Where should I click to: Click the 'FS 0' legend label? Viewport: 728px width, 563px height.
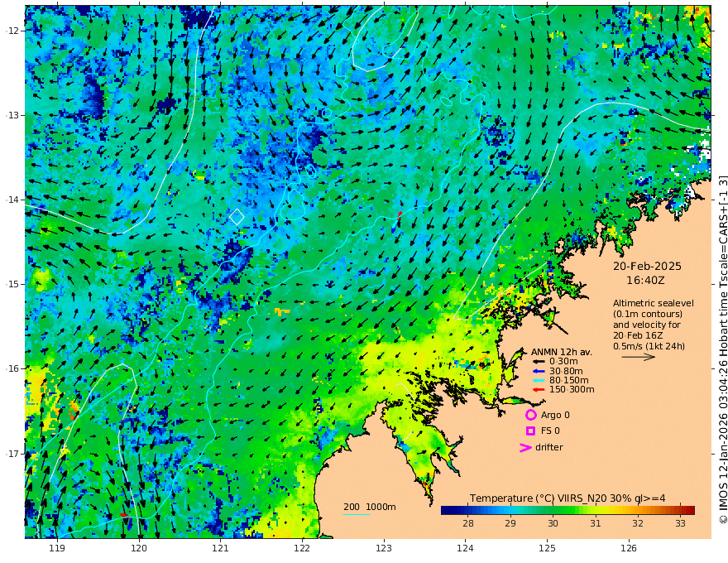[550, 431]
